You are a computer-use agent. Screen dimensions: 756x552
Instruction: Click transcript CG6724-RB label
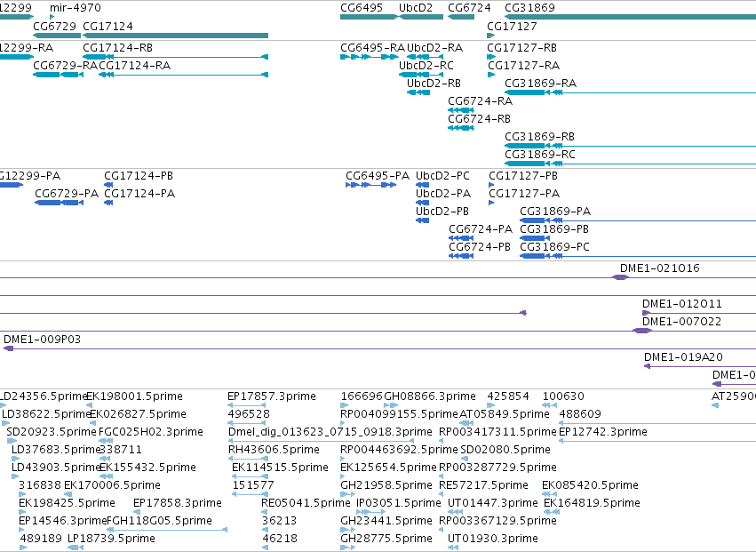click(479, 119)
